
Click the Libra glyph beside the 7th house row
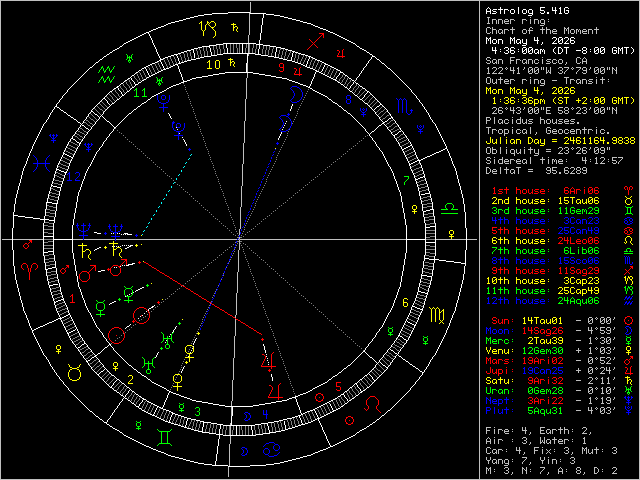(x=629, y=251)
